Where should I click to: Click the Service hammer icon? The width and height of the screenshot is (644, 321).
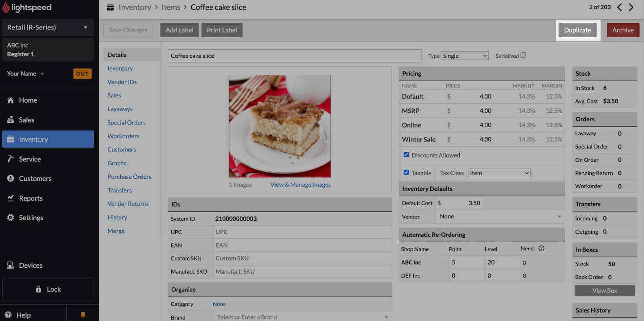tap(11, 159)
